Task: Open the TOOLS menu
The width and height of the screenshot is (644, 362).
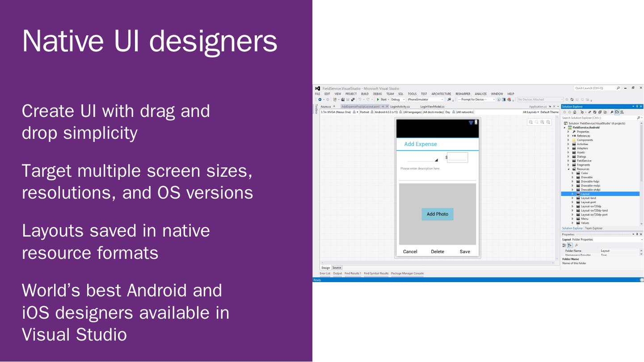Action: point(412,94)
